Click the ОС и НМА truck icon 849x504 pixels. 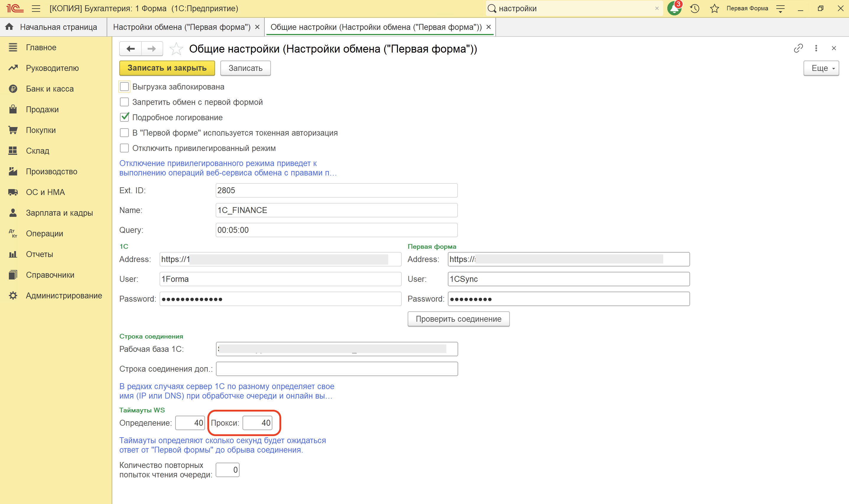[13, 192]
